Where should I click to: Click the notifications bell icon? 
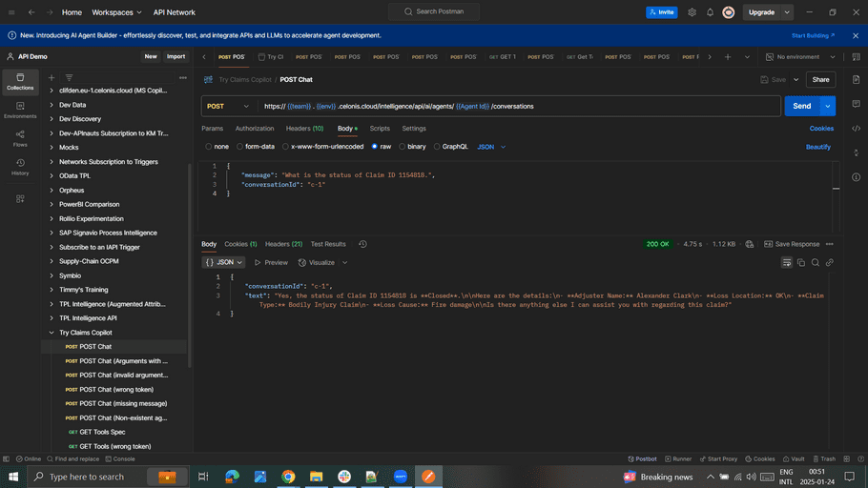coord(709,12)
